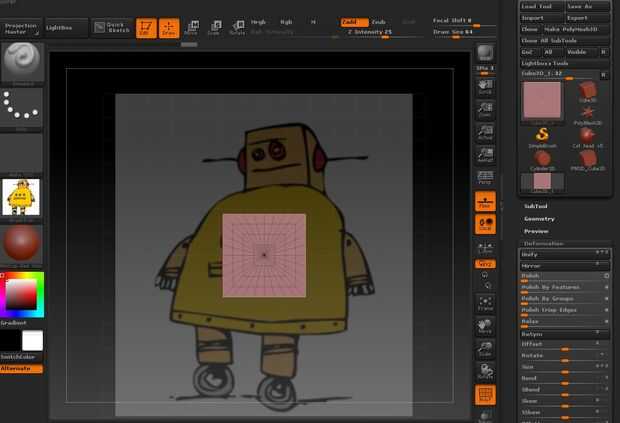This screenshot has height=423, width=620.
Task: Enable Zsub mode
Action: 379,22
